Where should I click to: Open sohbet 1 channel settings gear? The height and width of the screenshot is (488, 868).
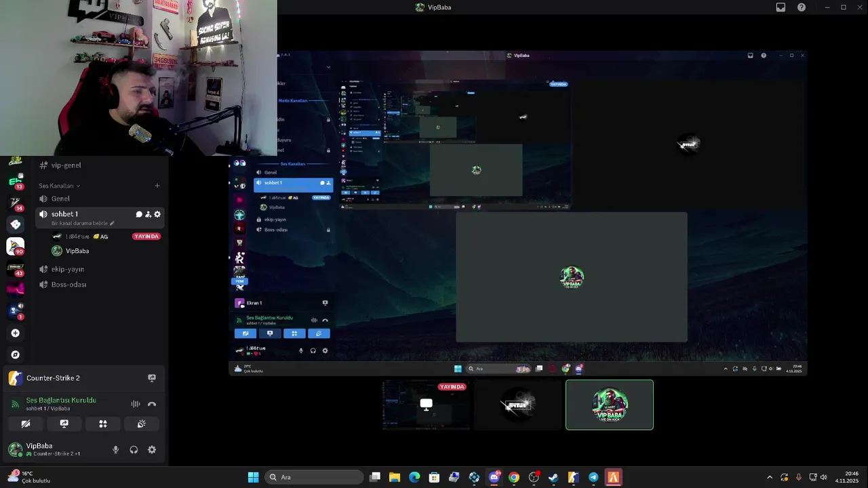(x=157, y=214)
